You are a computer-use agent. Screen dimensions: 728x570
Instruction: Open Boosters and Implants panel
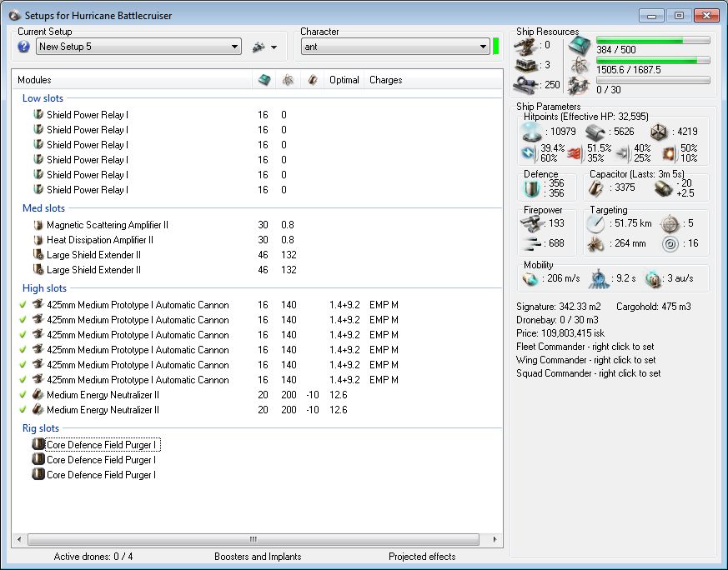[x=258, y=557]
